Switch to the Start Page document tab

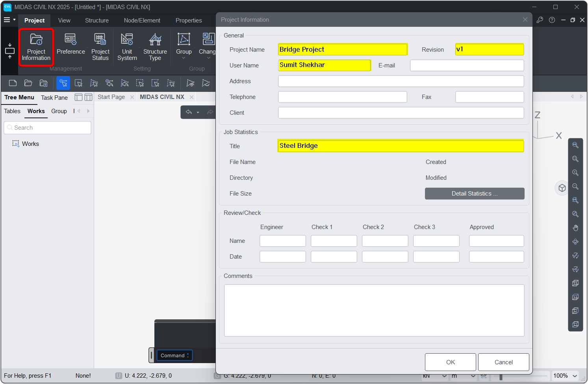(111, 97)
